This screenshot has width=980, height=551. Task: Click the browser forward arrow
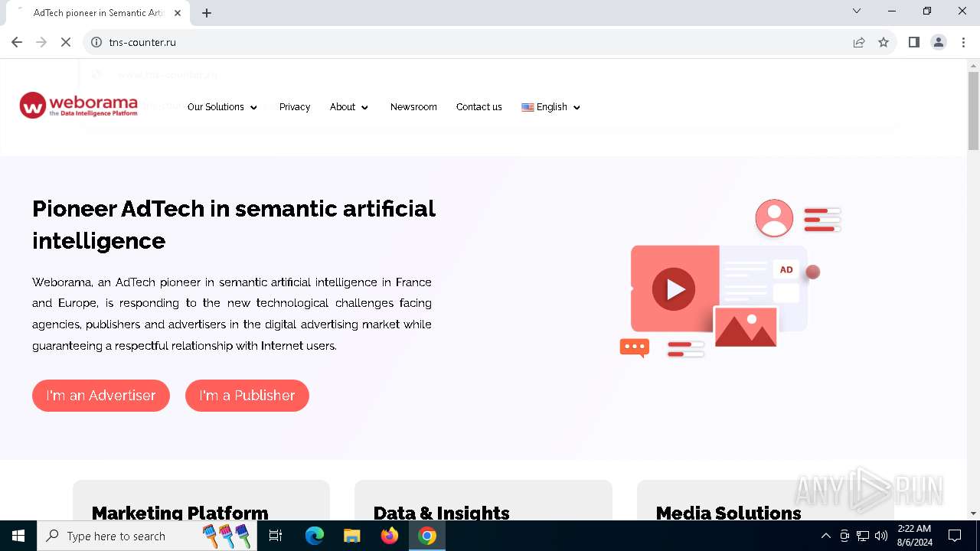(41, 42)
